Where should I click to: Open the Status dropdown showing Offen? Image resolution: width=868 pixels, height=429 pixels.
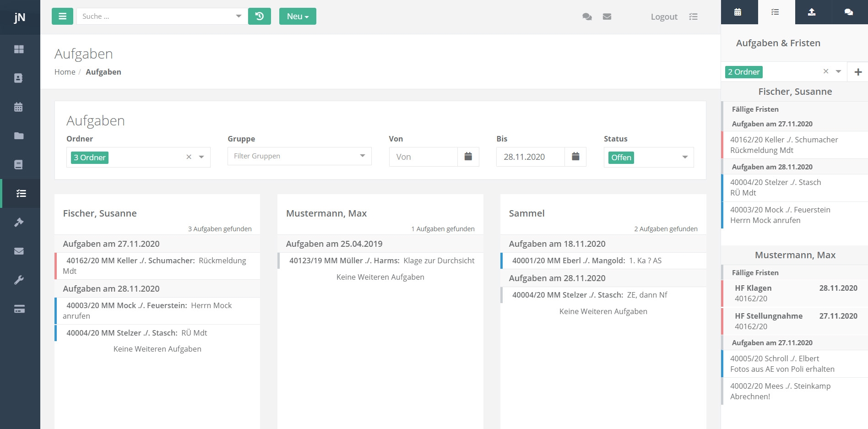[x=649, y=157]
